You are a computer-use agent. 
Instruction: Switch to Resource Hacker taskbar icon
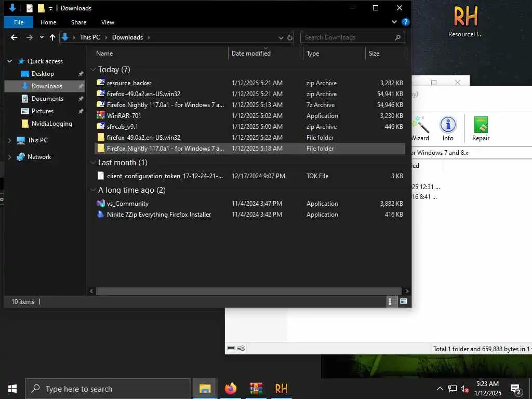[281, 389]
